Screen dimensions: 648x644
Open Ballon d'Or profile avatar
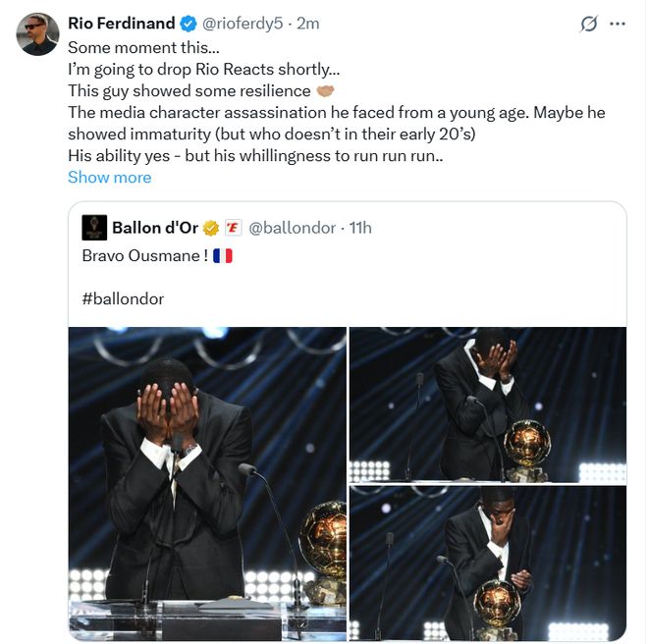(x=94, y=228)
